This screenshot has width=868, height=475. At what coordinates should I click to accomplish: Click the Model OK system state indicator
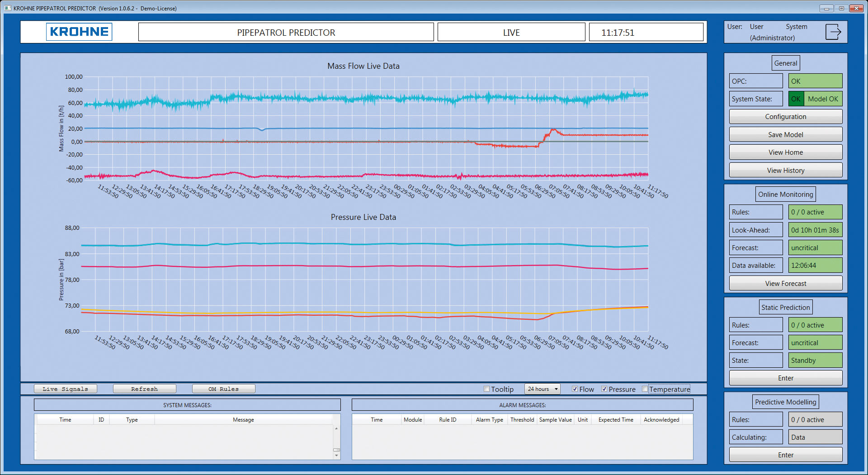click(x=823, y=99)
